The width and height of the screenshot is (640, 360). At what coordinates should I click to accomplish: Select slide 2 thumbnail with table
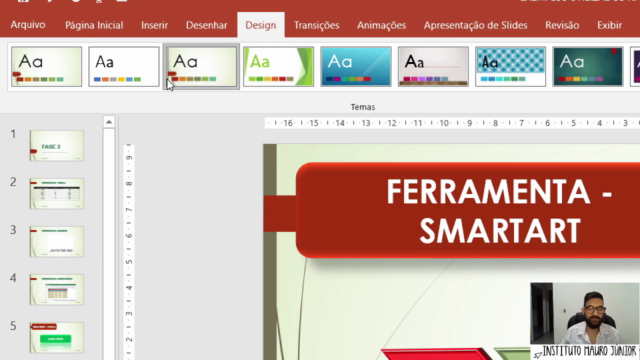57,193
